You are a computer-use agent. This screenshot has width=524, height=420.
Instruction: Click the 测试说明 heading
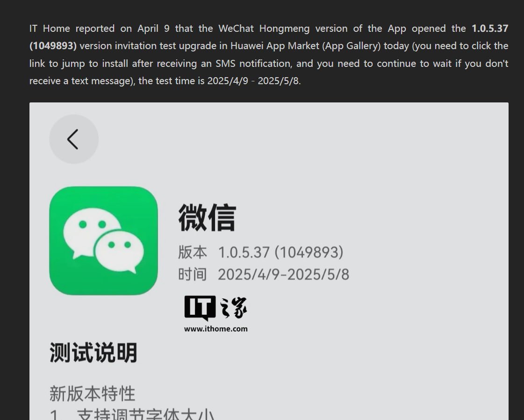pyautogui.click(x=93, y=353)
